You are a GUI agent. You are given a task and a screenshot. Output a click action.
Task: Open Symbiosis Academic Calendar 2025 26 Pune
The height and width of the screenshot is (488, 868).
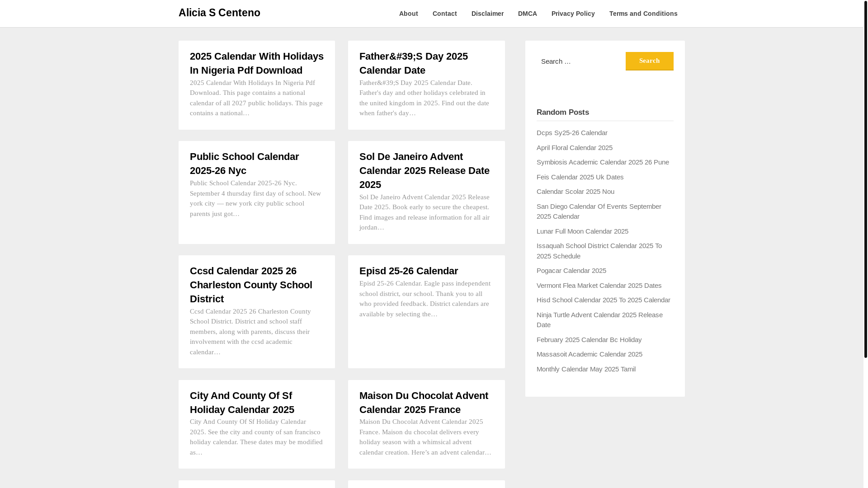[x=603, y=162]
